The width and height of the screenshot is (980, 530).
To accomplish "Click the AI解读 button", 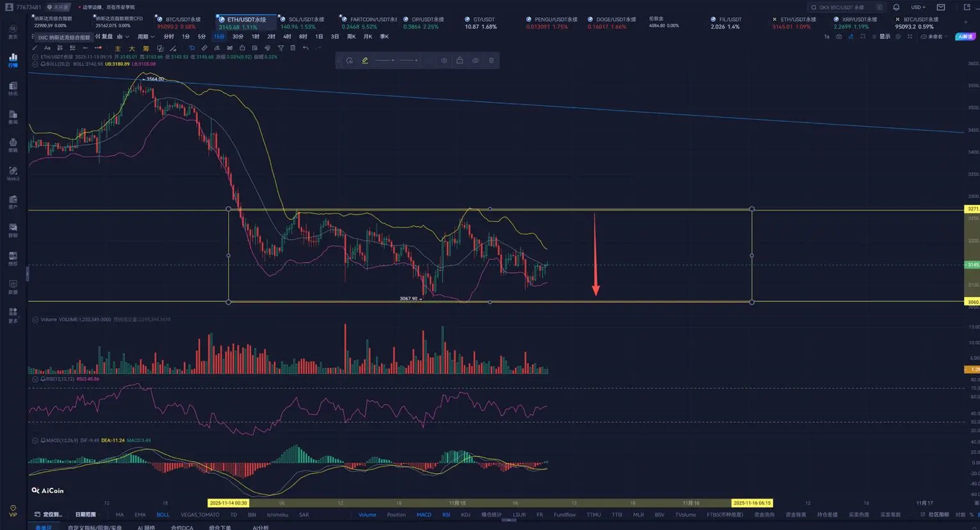I will tap(965, 36).
